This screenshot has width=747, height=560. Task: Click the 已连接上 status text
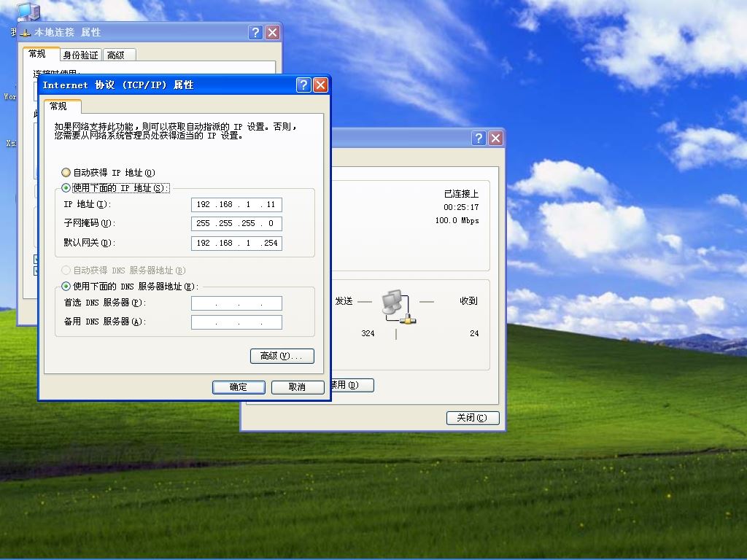461,194
